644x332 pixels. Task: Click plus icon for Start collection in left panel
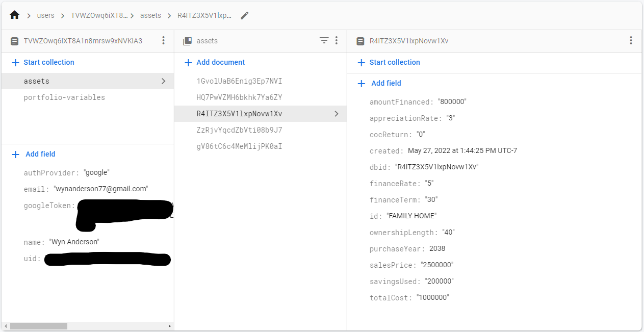coord(15,62)
